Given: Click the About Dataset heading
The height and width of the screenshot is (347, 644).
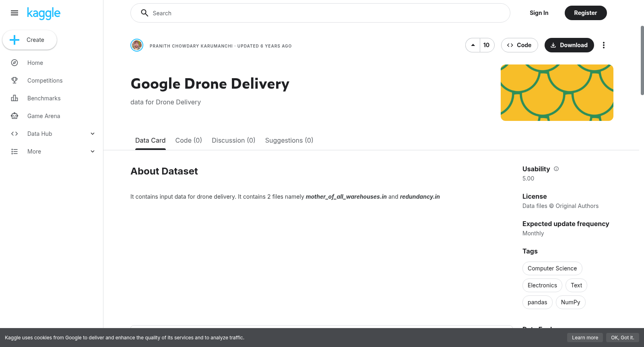Looking at the screenshot, I should tap(164, 171).
